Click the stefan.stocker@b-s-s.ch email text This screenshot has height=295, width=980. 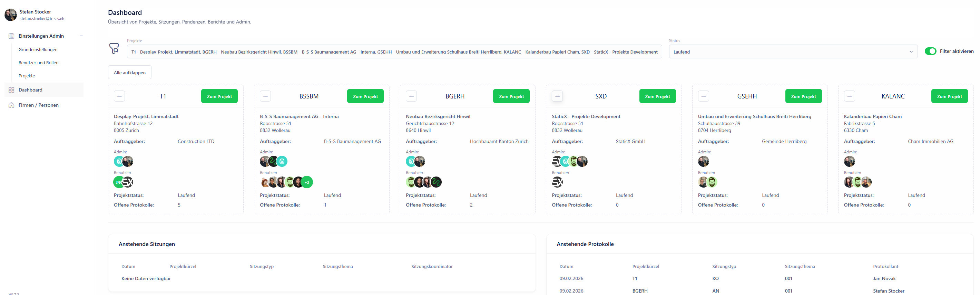pos(42,19)
